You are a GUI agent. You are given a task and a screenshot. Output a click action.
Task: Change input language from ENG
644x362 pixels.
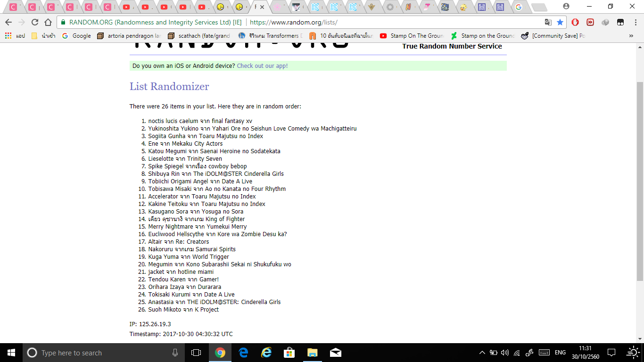click(560, 353)
